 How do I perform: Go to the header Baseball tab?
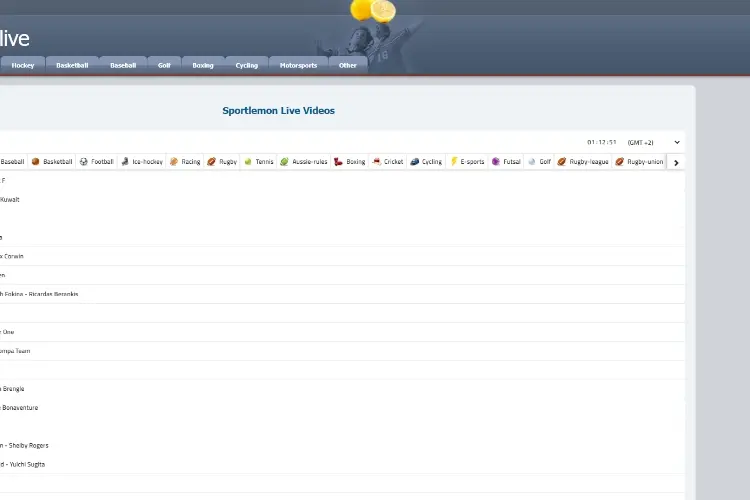point(123,66)
